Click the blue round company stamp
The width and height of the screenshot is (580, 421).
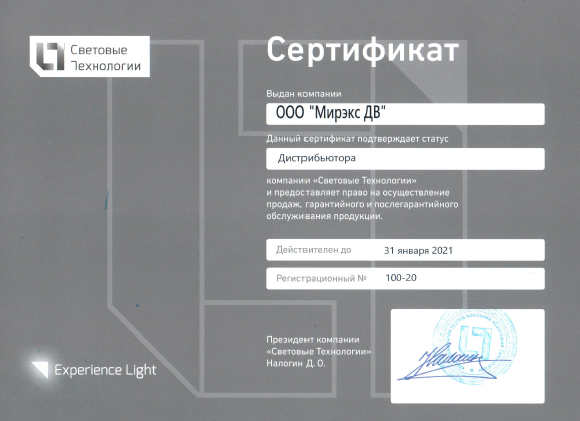(475, 347)
